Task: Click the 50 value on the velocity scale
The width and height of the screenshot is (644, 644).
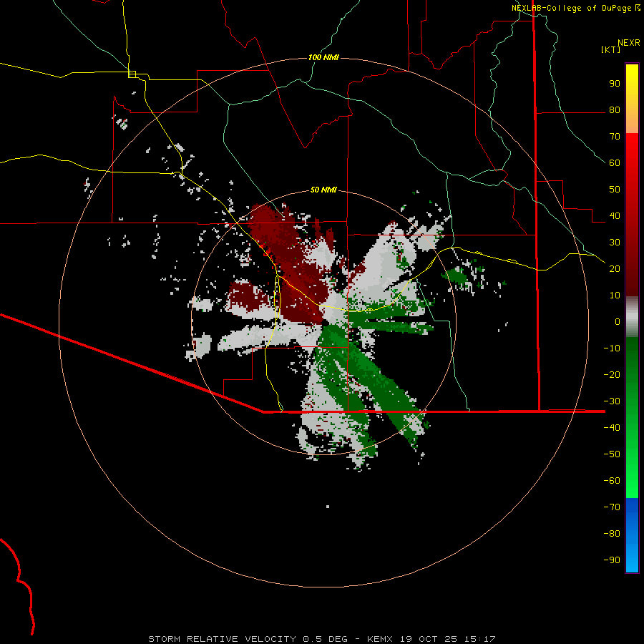Action: (x=615, y=190)
